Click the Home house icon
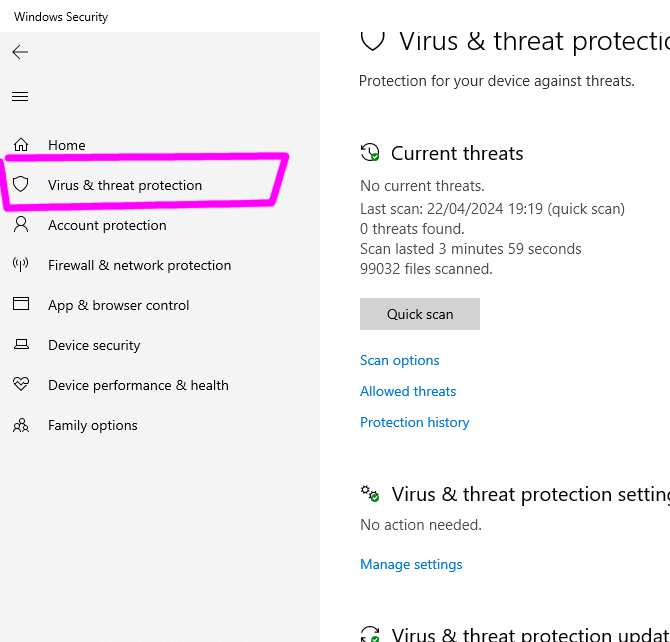670x642 pixels. (21, 145)
